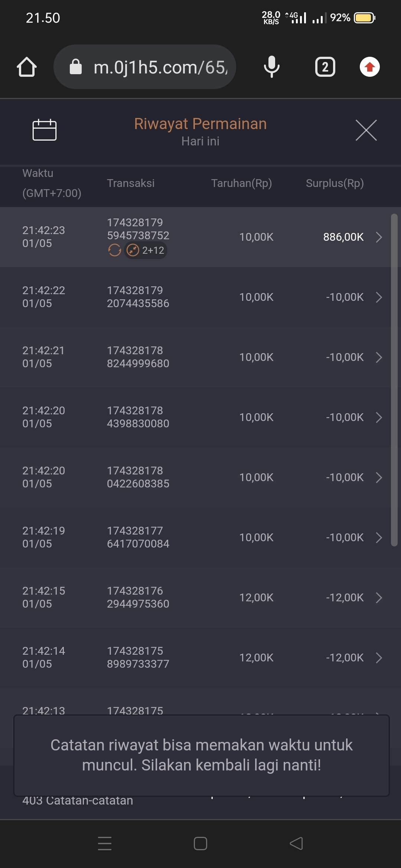Tap the red upward arrow update icon
This screenshot has height=868, width=401.
[x=369, y=67]
